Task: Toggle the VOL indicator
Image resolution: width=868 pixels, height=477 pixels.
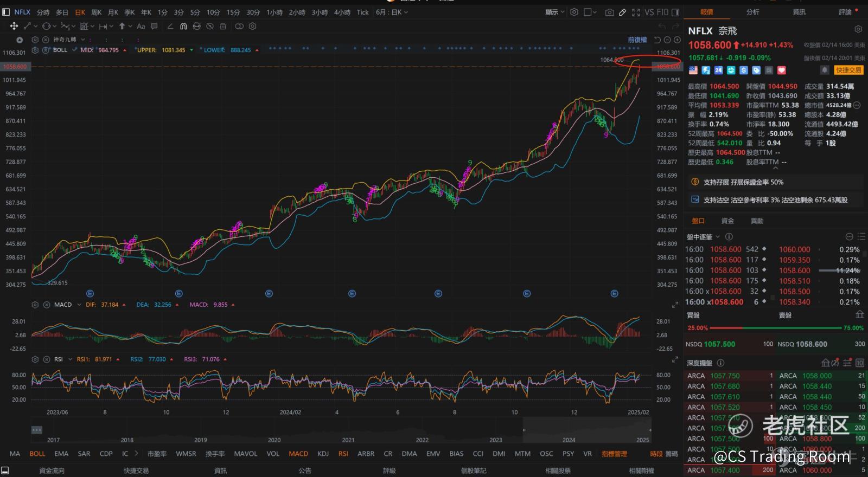Action: [x=273, y=454]
